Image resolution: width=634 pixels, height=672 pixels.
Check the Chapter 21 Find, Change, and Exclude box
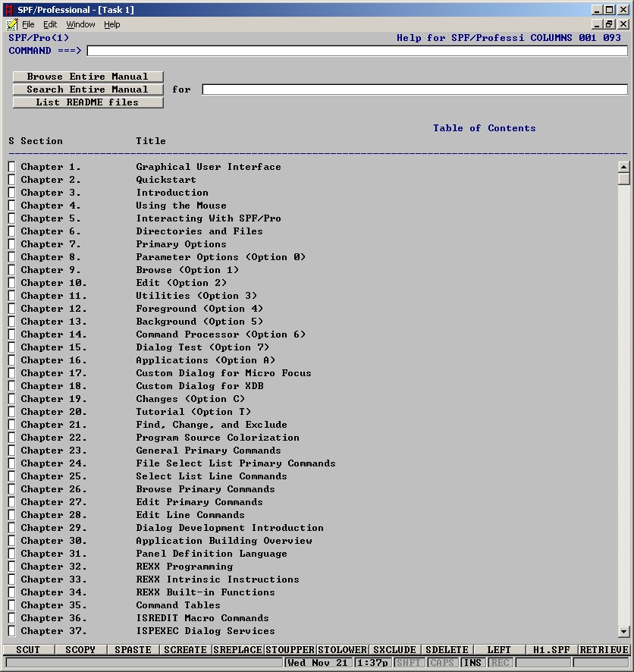(11, 425)
